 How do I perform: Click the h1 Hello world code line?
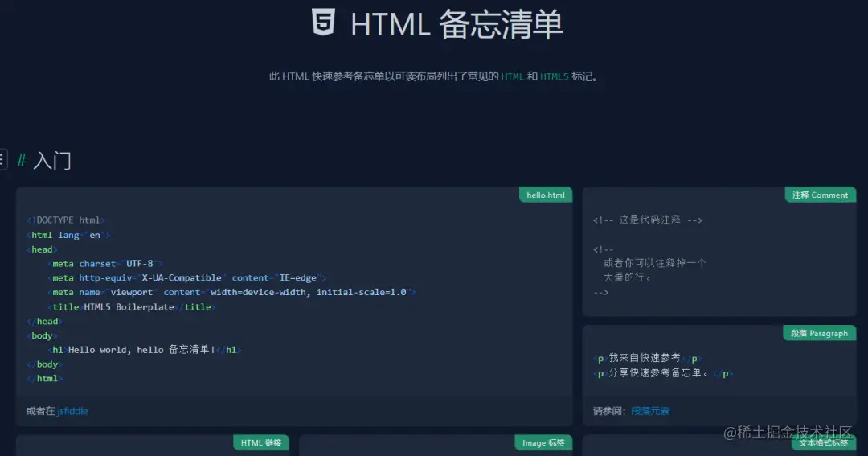point(145,350)
